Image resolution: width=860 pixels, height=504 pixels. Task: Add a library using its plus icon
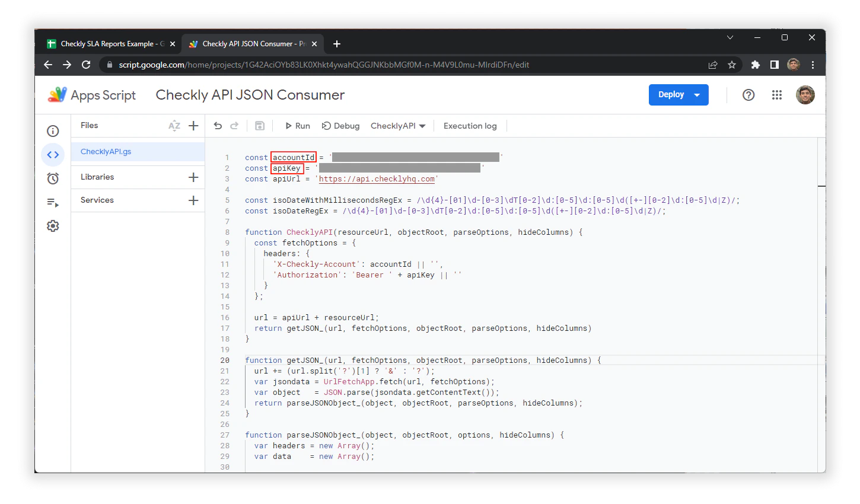click(x=193, y=177)
